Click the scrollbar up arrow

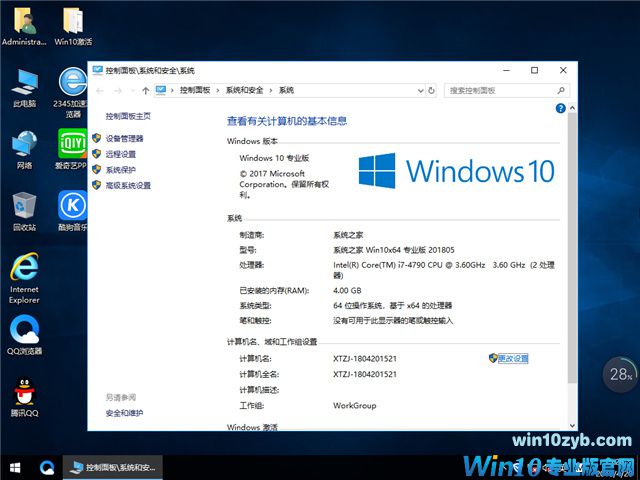pos(572,108)
